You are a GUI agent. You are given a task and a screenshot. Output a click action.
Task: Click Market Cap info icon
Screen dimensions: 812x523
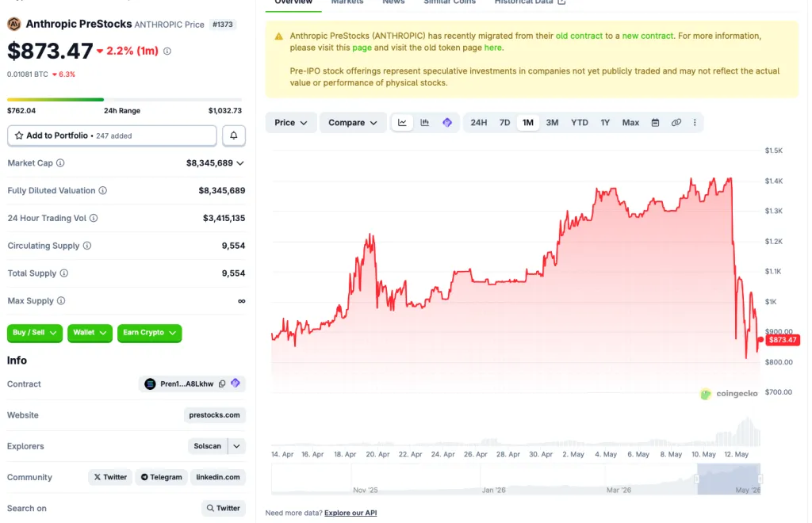(x=60, y=163)
